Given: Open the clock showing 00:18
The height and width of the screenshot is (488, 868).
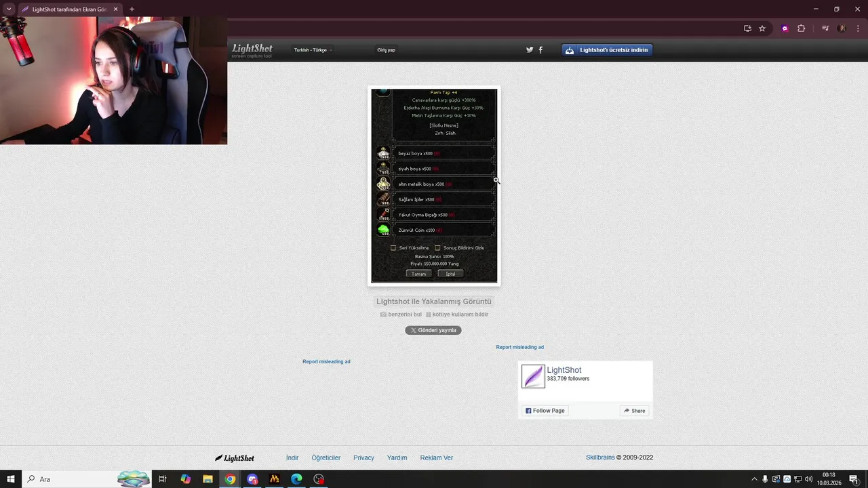Looking at the screenshot, I should click(829, 479).
